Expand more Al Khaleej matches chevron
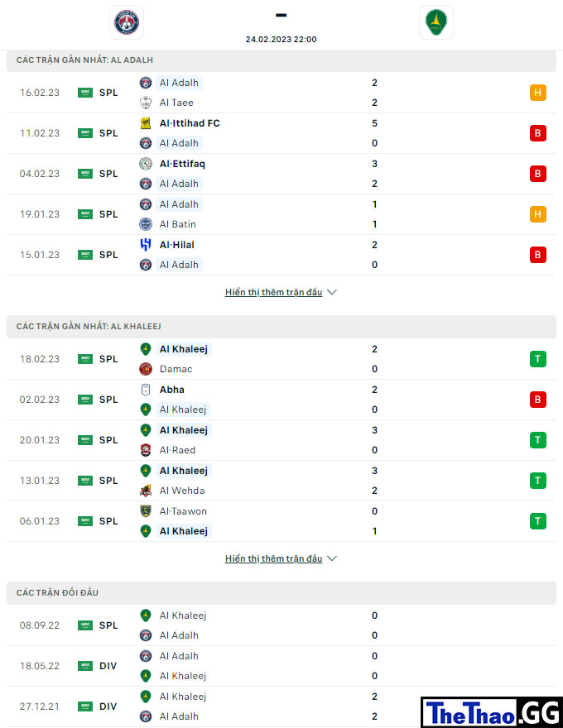The width and height of the screenshot is (563, 728). coord(332,558)
